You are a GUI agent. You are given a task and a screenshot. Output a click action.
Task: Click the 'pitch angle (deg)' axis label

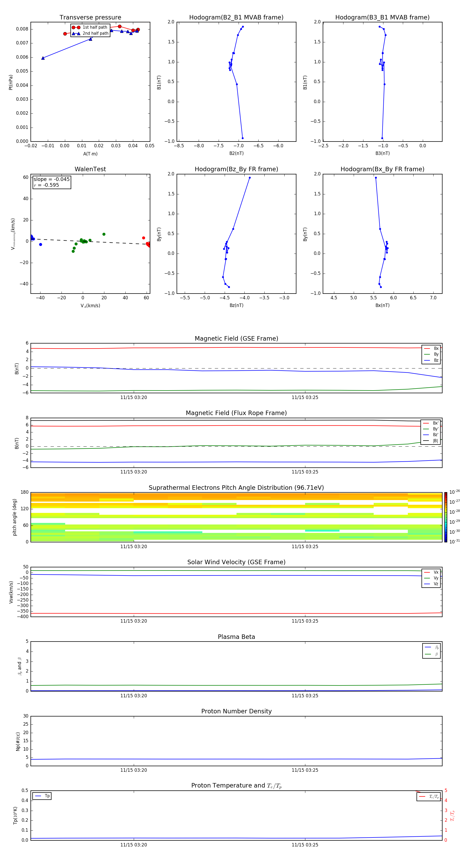point(14,517)
